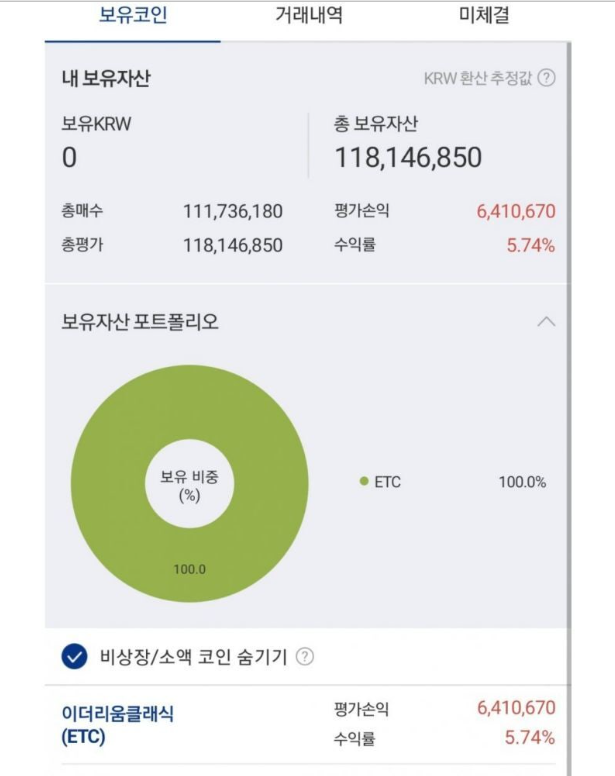The width and height of the screenshot is (615, 776).
Task: Switch to the 거래내역 tab
Action: pyautogui.click(x=309, y=15)
